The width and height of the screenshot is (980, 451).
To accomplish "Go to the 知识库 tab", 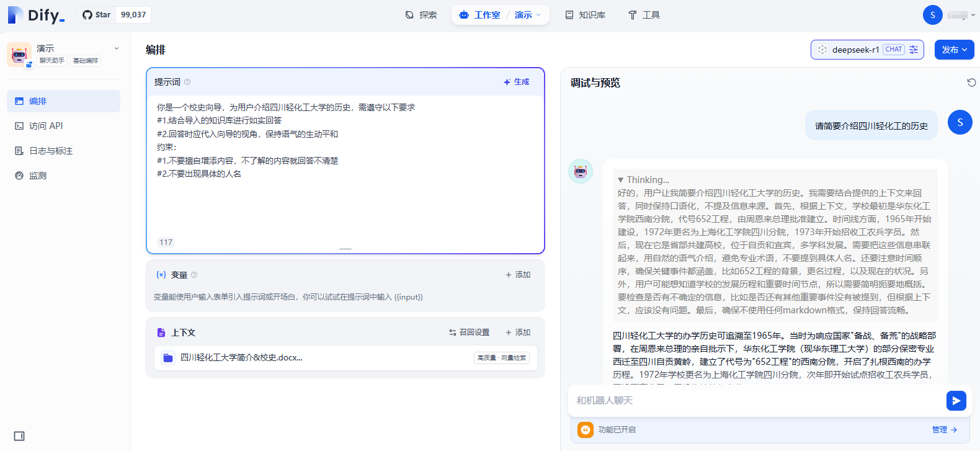I will coord(585,15).
